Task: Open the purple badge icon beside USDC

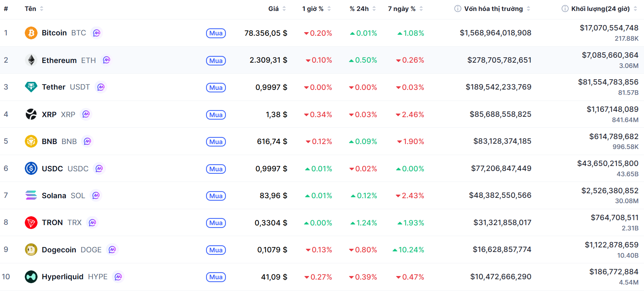Action: pyautogui.click(x=99, y=168)
